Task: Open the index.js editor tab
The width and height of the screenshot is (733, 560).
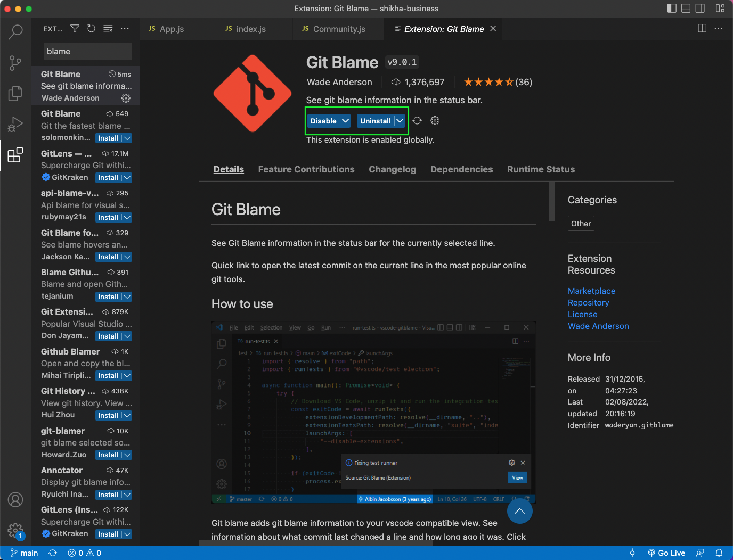Action: click(251, 29)
